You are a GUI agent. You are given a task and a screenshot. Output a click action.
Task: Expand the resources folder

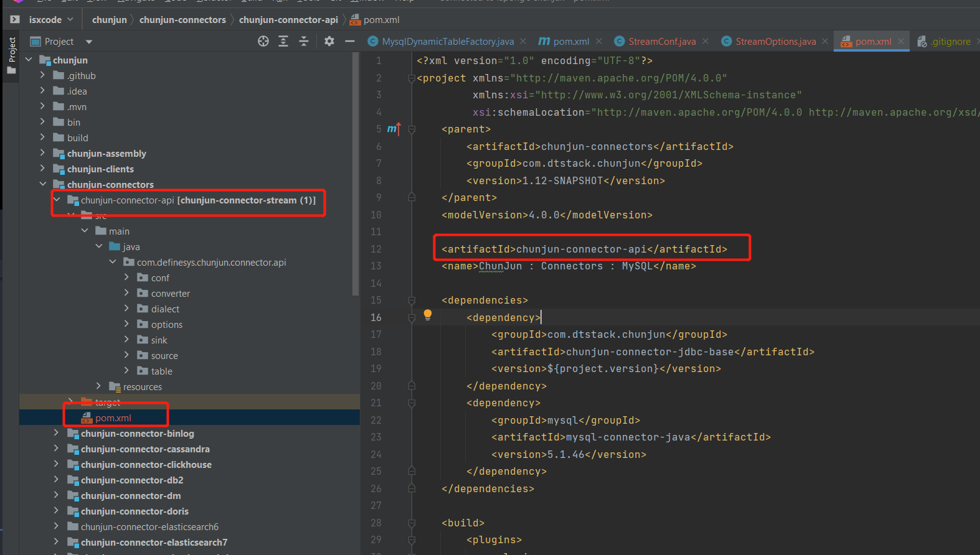(x=98, y=386)
